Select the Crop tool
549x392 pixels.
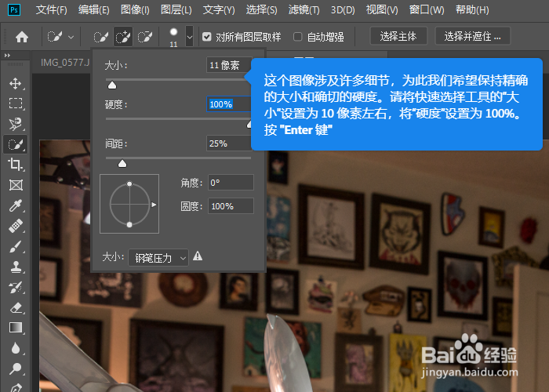[x=16, y=165]
